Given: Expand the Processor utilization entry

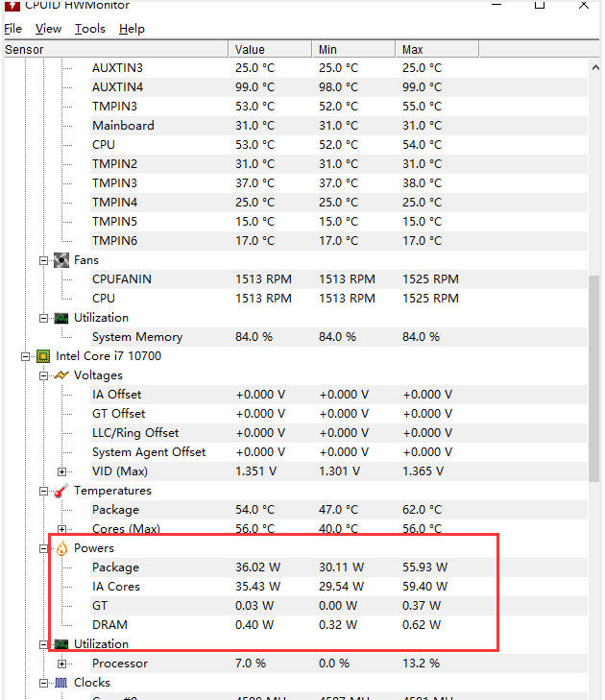Looking at the screenshot, I should [62, 664].
